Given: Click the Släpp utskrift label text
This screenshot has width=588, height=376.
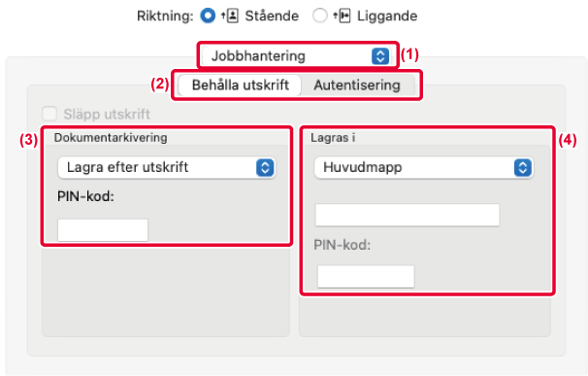Looking at the screenshot, I should point(107,114).
